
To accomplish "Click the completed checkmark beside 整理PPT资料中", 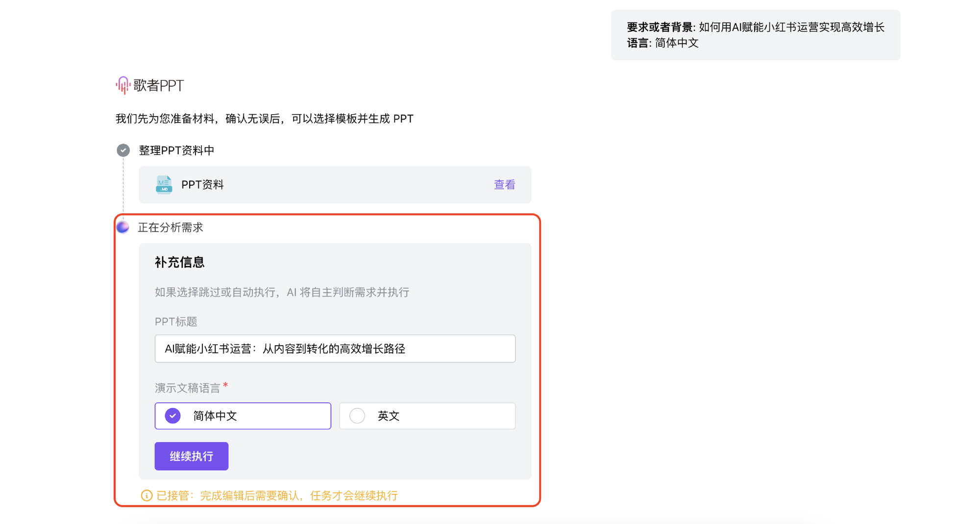I will coord(123,150).
